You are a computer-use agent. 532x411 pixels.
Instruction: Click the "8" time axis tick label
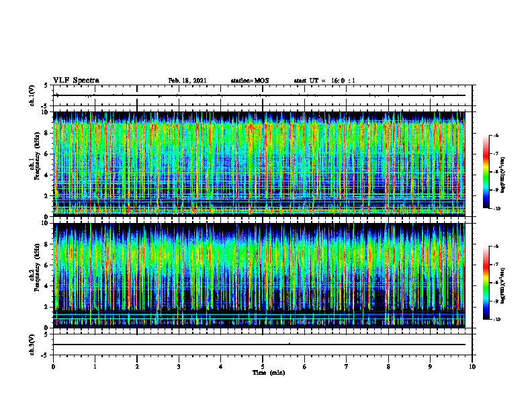click(x=388, y=367)
